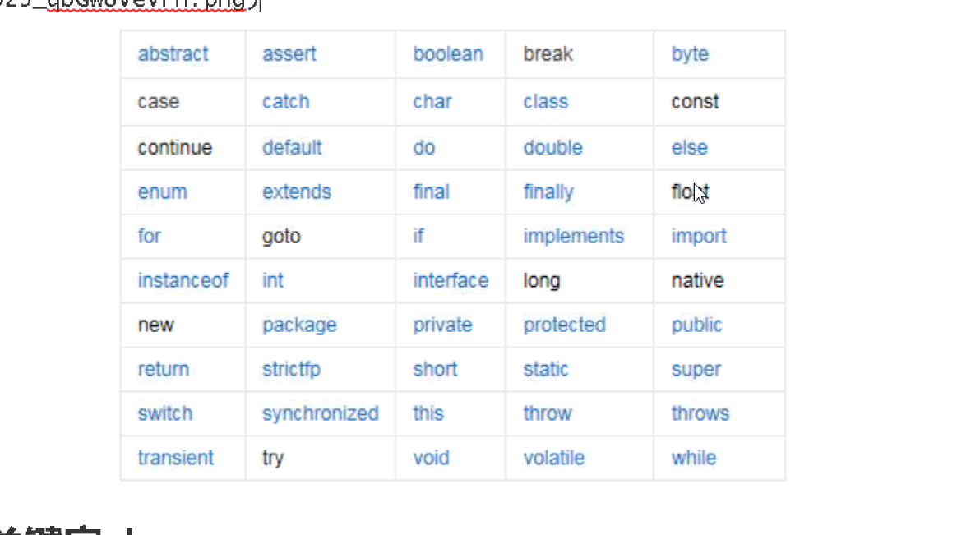Select the goto table cell
Viewport: 980px width, 535px height.
[x=321, y=237]
